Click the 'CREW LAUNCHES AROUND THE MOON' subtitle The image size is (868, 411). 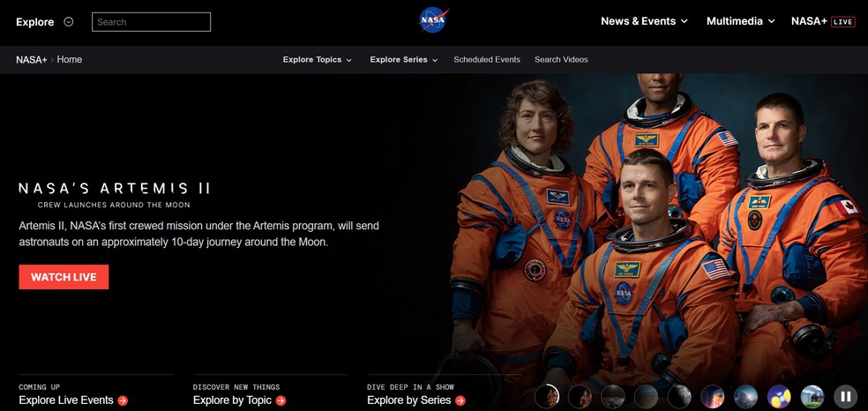pyautogui.click(x=114, y=205)
